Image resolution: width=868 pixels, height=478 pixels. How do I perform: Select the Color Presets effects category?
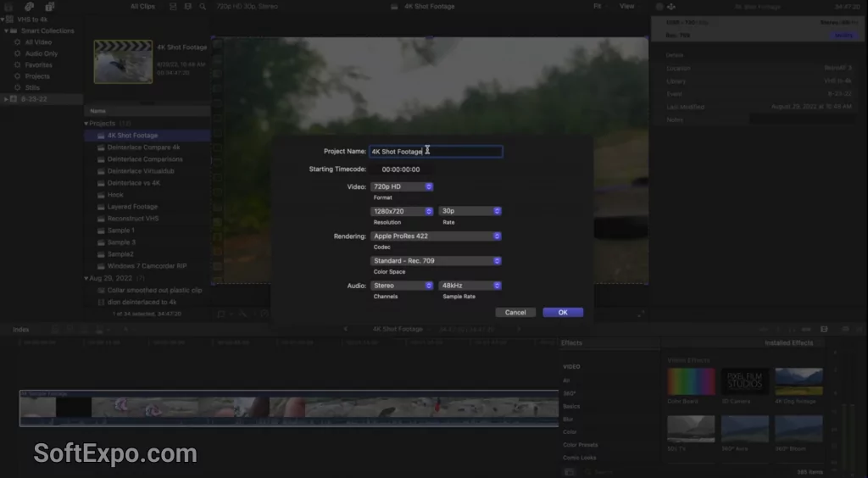(x=580, y=445)
